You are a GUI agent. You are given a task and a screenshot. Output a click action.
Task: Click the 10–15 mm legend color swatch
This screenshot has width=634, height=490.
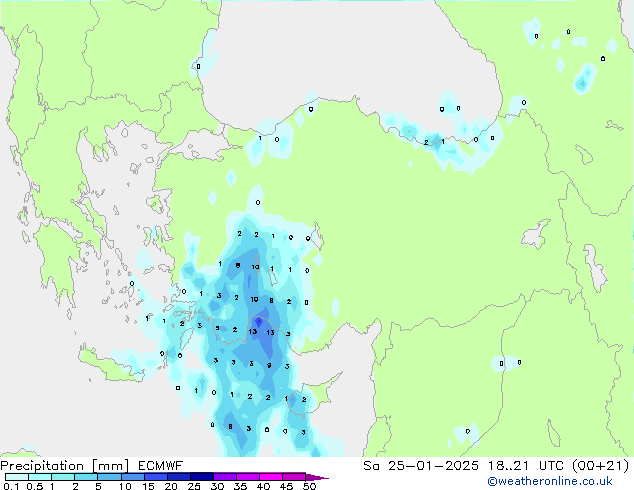pyautogui.click(x=133, y=477)
